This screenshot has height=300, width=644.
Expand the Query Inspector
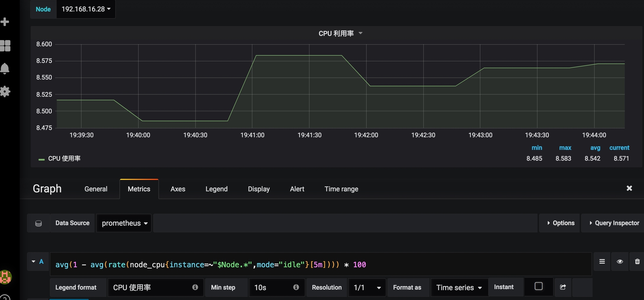click(614, 223)
